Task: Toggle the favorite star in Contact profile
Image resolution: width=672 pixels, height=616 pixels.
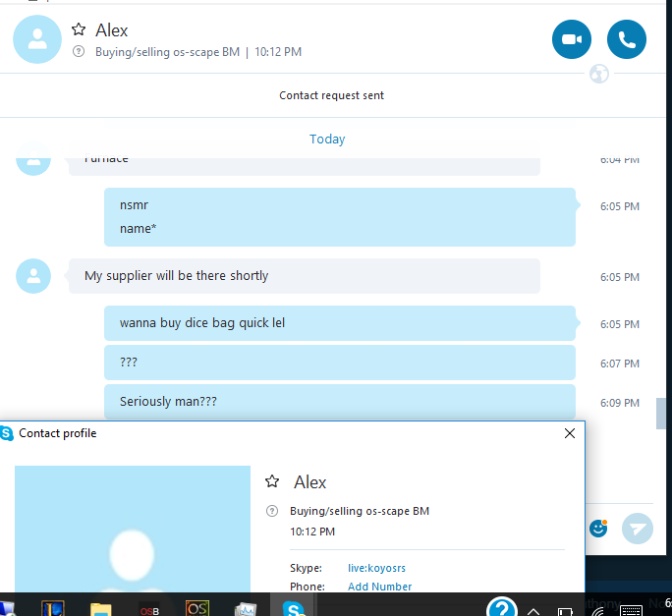Action: point(272,481)
